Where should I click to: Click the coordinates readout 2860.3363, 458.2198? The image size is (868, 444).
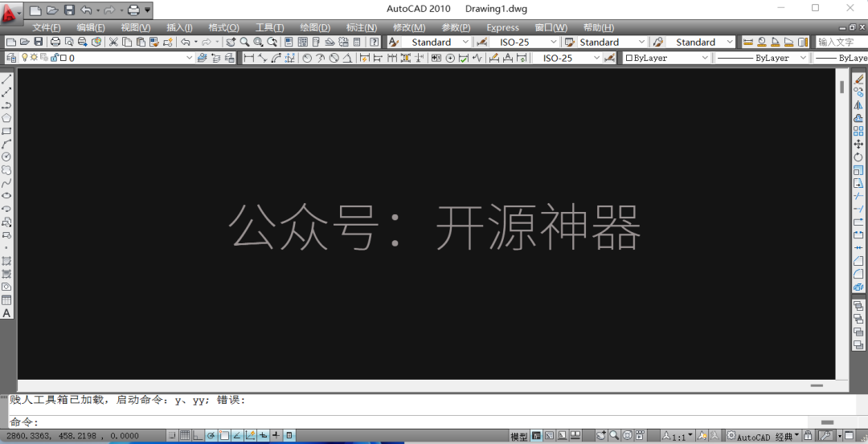pos(73,436)
